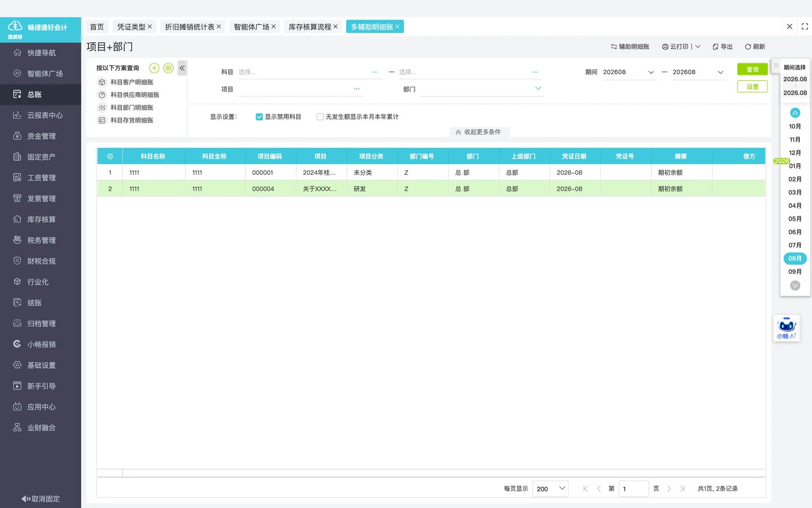
Task: Close the 多辅助明细账 tab
Action: pyautogui.click(x=397, y=27)
